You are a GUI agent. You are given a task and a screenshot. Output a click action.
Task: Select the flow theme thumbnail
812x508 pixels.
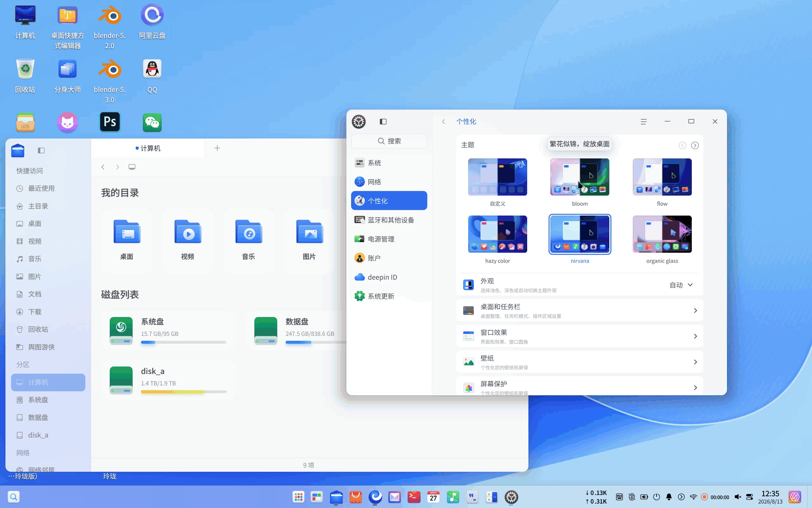click(662, 177)
